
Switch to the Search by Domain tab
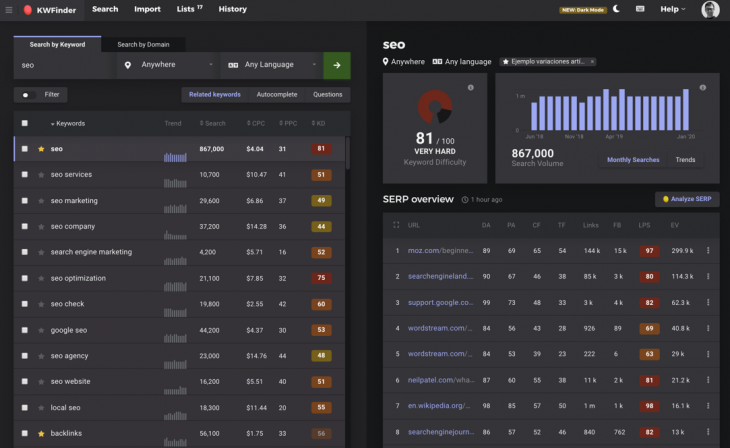[x=143, y=44]
